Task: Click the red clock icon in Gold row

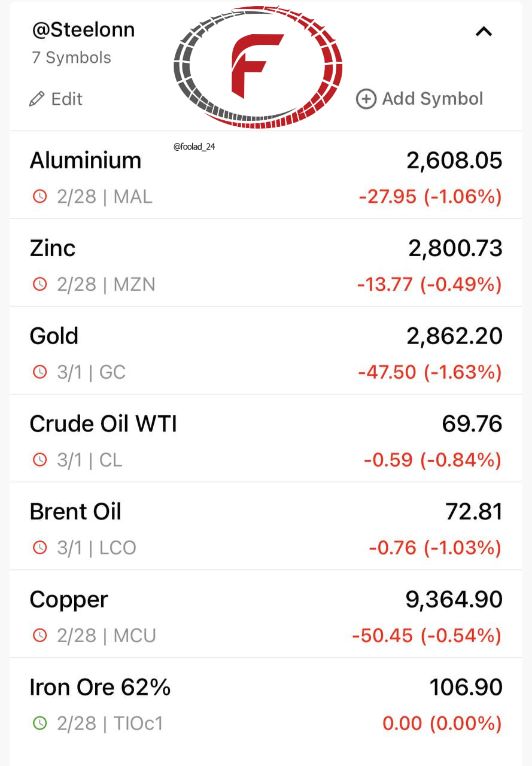Action: click(39, 372)
